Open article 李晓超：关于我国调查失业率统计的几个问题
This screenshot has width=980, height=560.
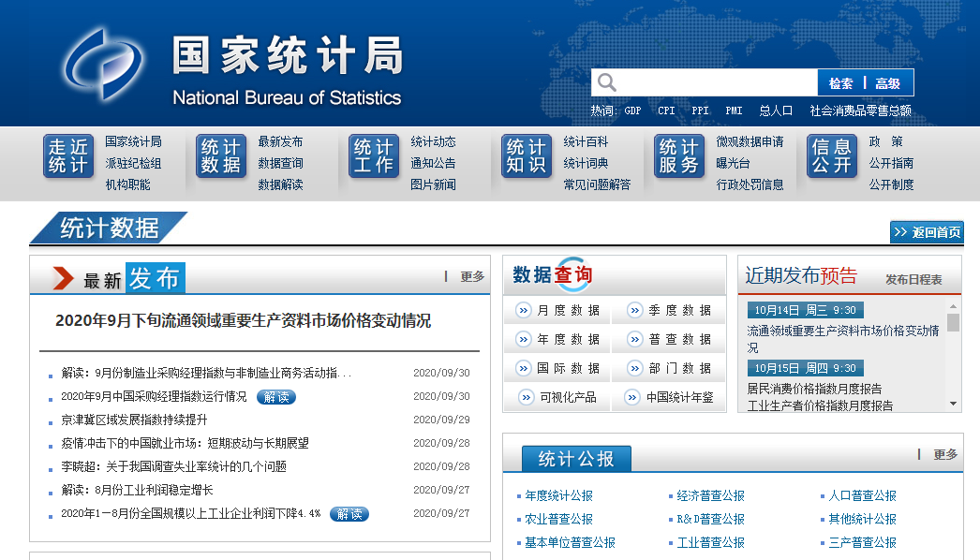point(173,467)
